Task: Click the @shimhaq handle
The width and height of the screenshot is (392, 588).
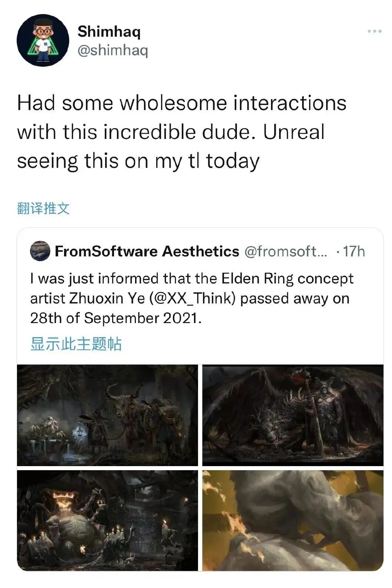Action: click(x=113, y=50)
